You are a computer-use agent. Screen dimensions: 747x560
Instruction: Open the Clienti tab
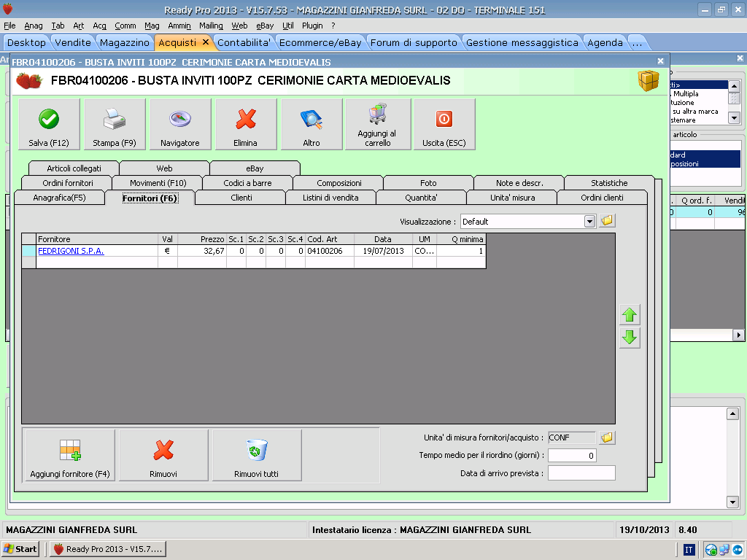(x=241, y=198)
